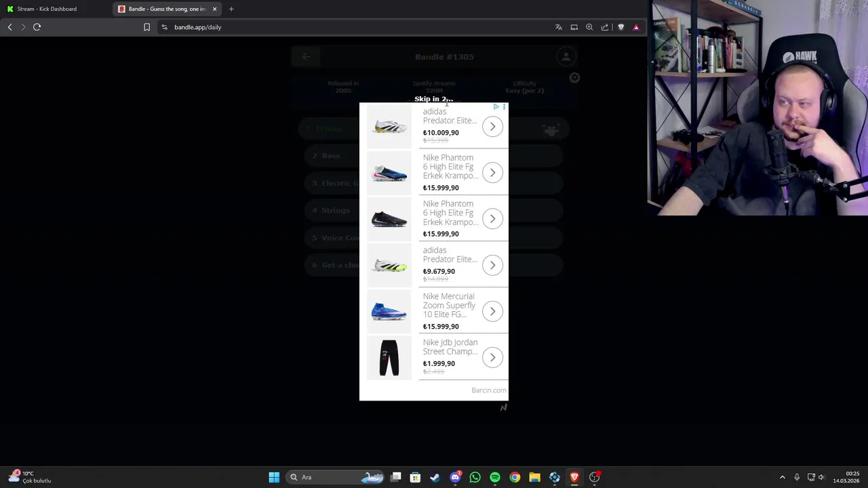Click the microphone tray icon

pyautogui.click(x=797, y=477)
